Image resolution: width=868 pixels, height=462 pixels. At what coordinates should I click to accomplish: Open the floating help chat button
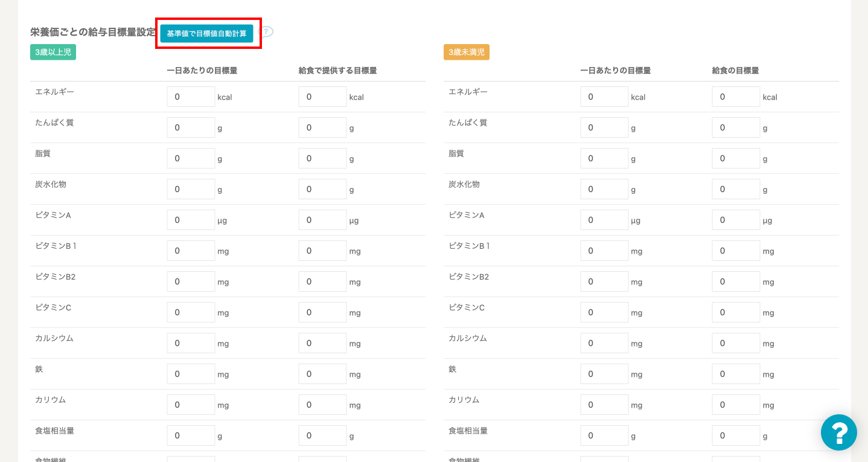tap(838, 432)
